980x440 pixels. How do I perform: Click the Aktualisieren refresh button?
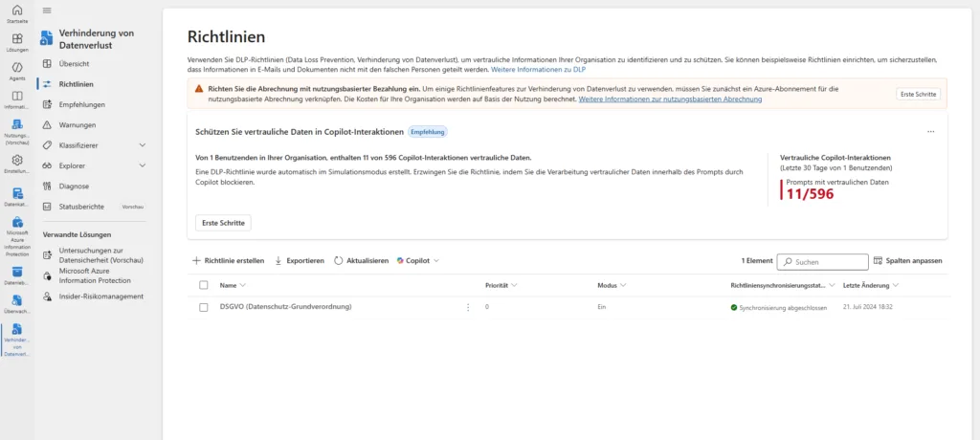coord(362,260)
